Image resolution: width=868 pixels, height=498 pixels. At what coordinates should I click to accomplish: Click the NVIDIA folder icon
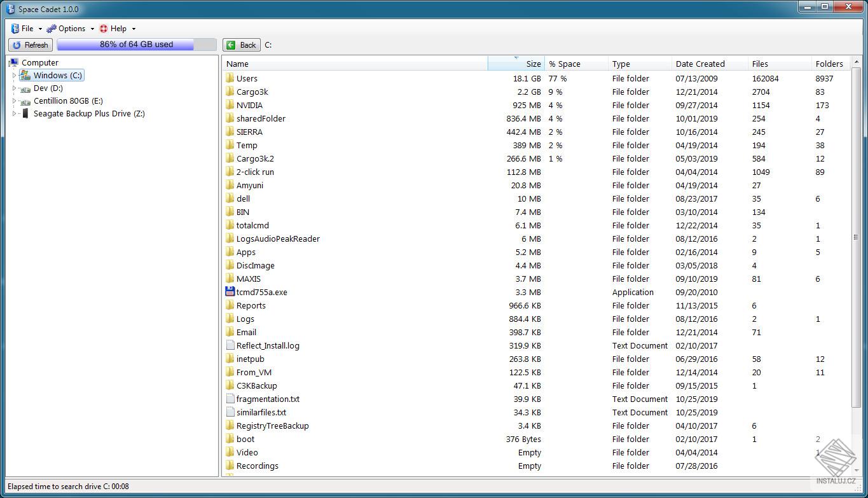click(x=230, y=105)
